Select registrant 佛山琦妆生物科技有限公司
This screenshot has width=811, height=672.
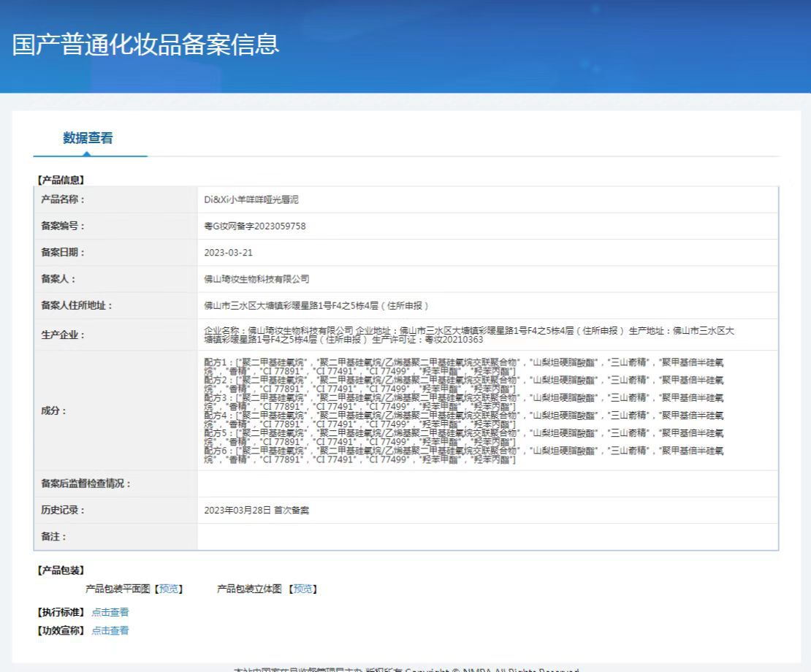coord(256,279)
